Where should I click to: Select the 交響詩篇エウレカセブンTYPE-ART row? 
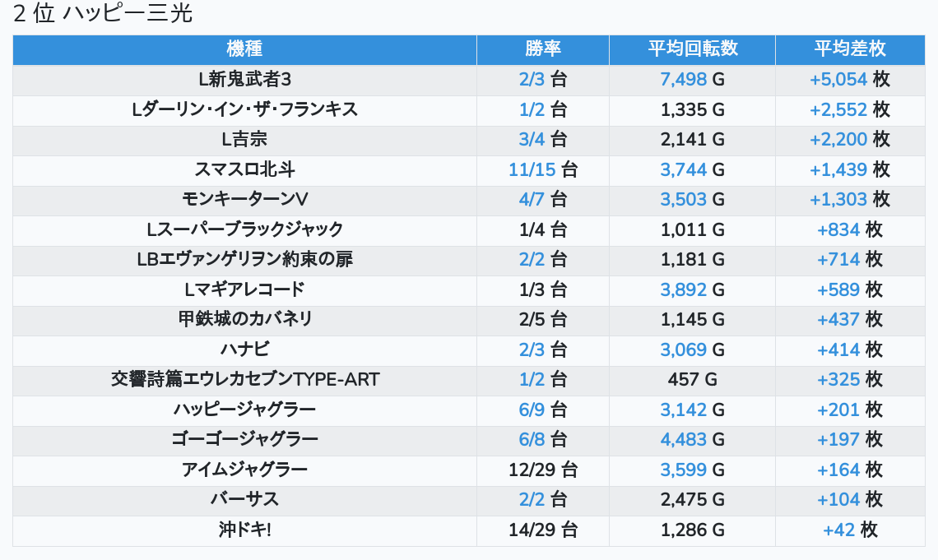click(x=245, y=379)
